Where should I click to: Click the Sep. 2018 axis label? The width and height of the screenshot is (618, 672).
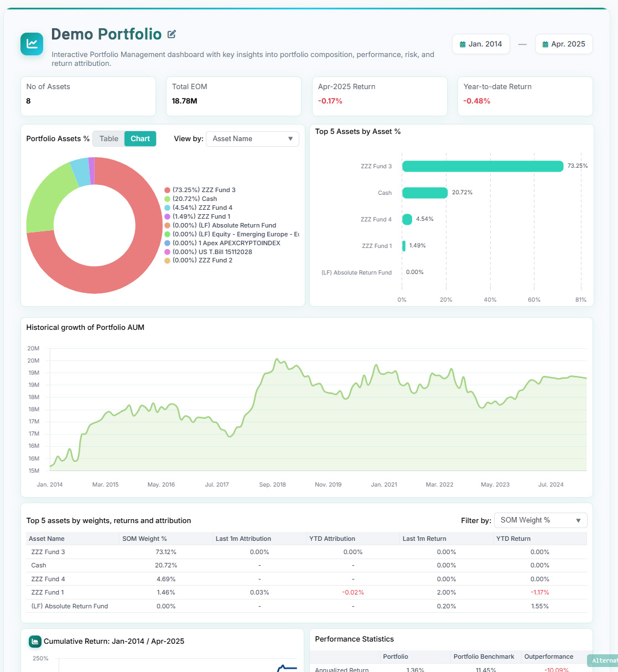272,484
